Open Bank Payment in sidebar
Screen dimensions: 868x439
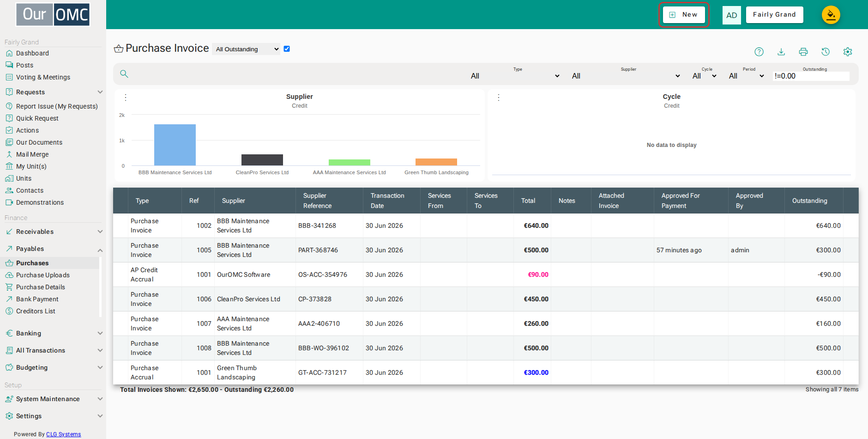click(x=37, y=299)
